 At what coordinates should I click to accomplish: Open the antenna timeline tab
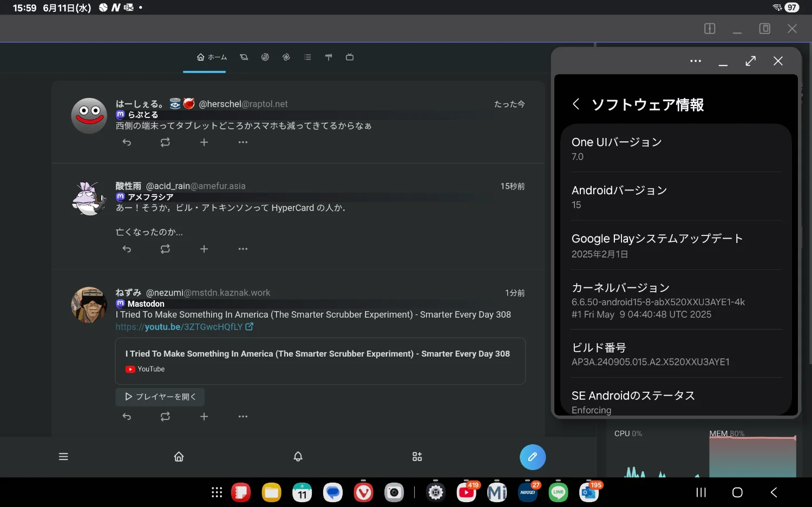point(329,57)
